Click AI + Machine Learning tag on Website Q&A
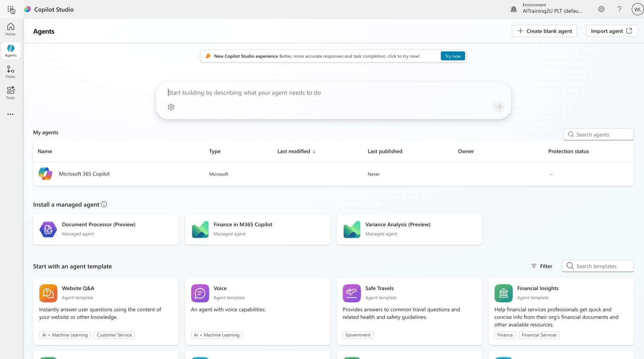Screen dimensions: 644x359 (65, 335)
